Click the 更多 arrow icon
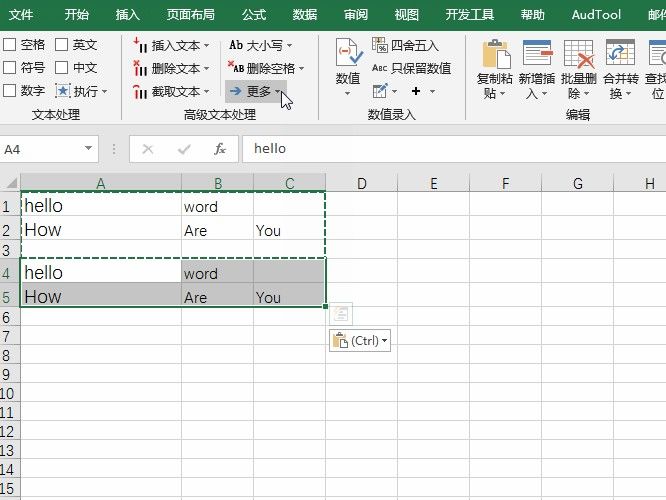The image size is (666, 500). click(236, 91)
